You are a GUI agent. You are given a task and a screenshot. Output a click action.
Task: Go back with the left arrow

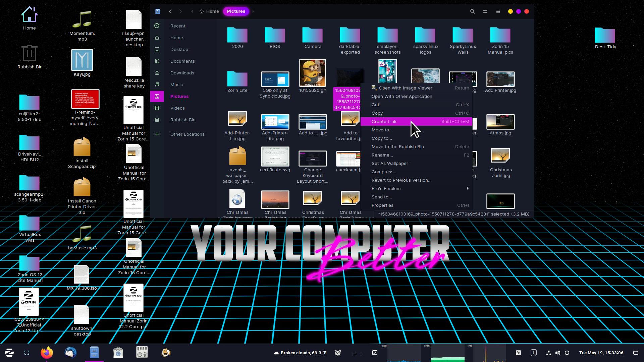pyautogui.click(x=170, y=11)
